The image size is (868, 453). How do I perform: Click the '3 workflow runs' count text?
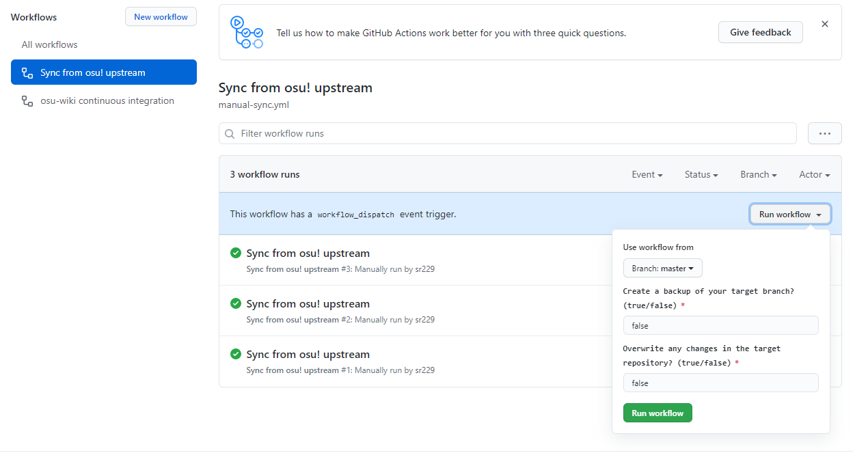tap(265, 174)
